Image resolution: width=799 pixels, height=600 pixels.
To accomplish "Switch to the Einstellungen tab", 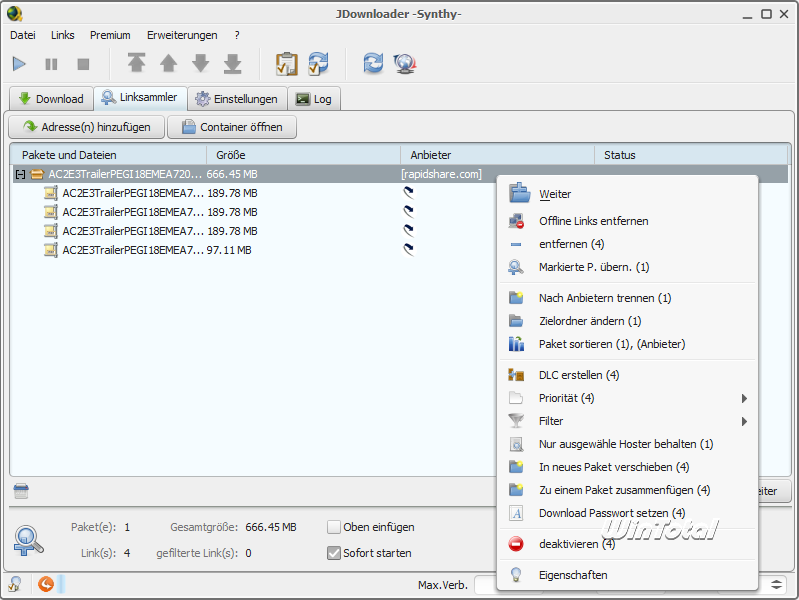I will tap(237, 99).
